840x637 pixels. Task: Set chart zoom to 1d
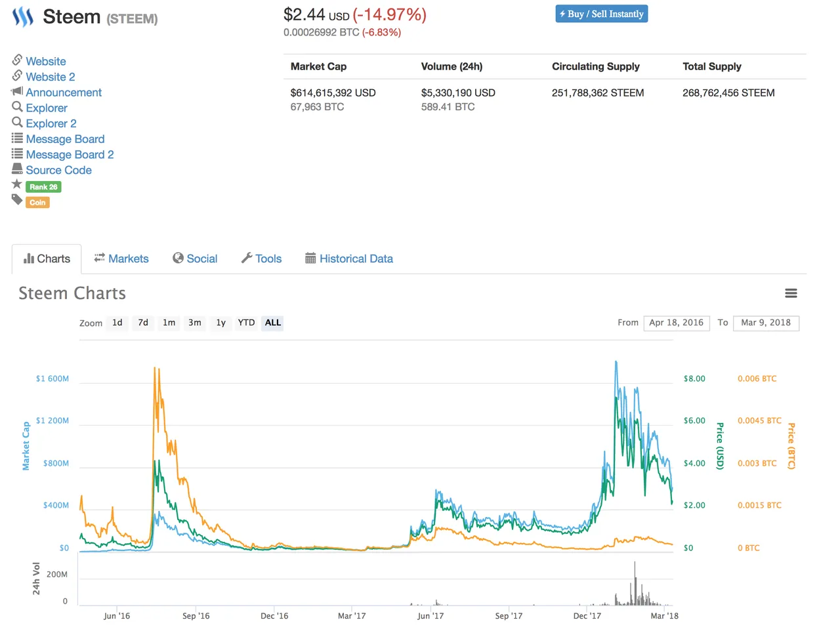[117, 323]
